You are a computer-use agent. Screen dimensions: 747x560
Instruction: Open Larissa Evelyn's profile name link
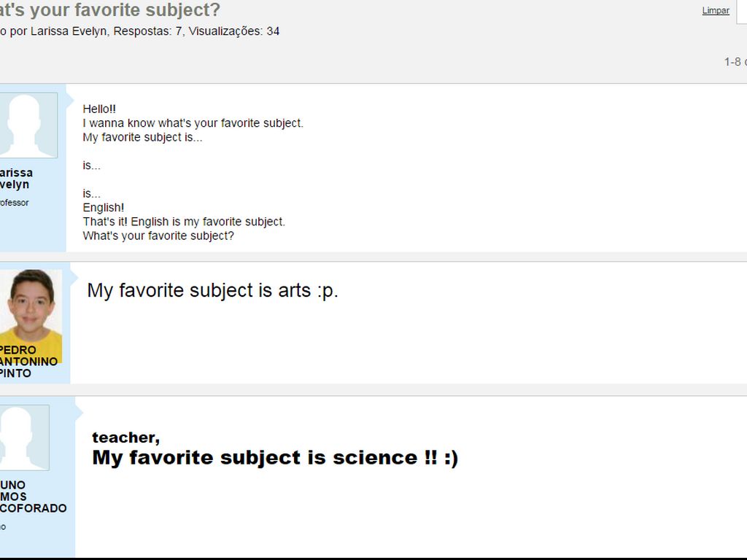tap(15, 179)
